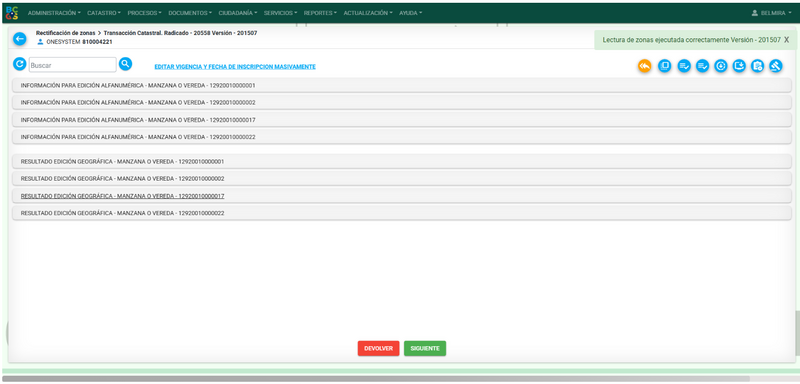Open the PROCESOS menu
This screenshot has height=384, width=800.
pyautogui.click(x=144, y=13)
